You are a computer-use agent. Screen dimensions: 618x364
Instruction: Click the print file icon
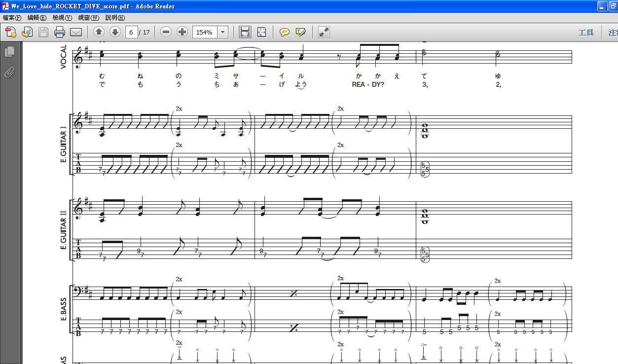click(60, 32)
